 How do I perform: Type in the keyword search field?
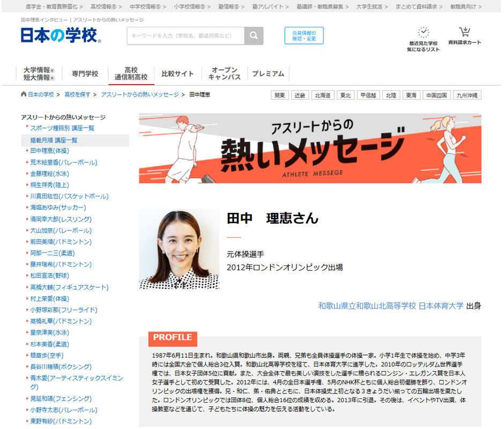pyautogui.click(x=186, y=36)
